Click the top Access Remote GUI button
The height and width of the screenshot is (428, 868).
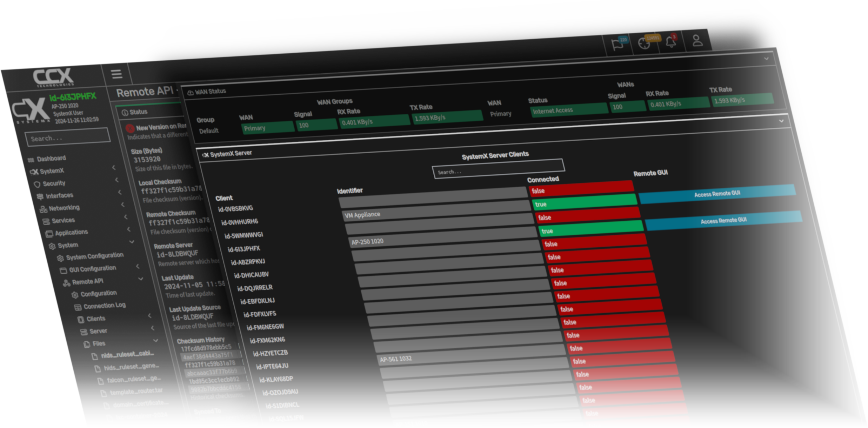[717, 193]
